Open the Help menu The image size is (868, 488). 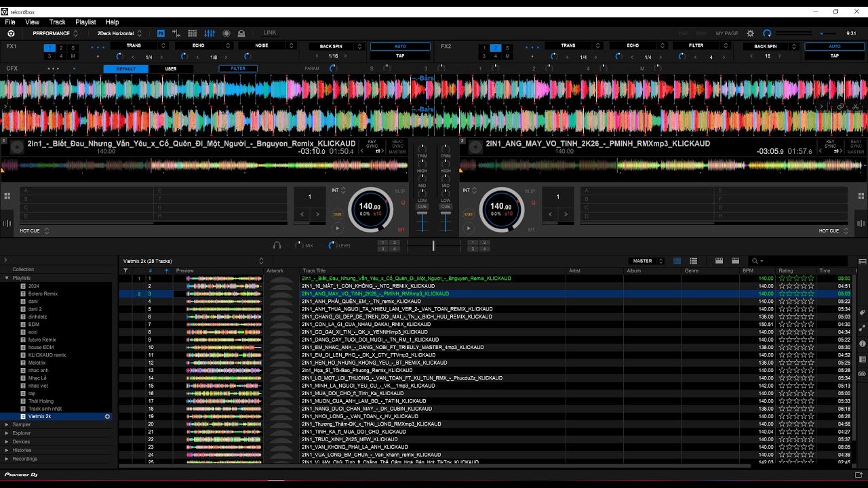pos(112,22)
